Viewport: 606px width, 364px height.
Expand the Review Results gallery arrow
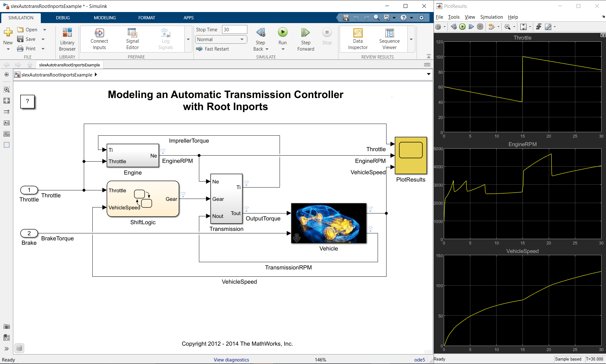(411, 40)
